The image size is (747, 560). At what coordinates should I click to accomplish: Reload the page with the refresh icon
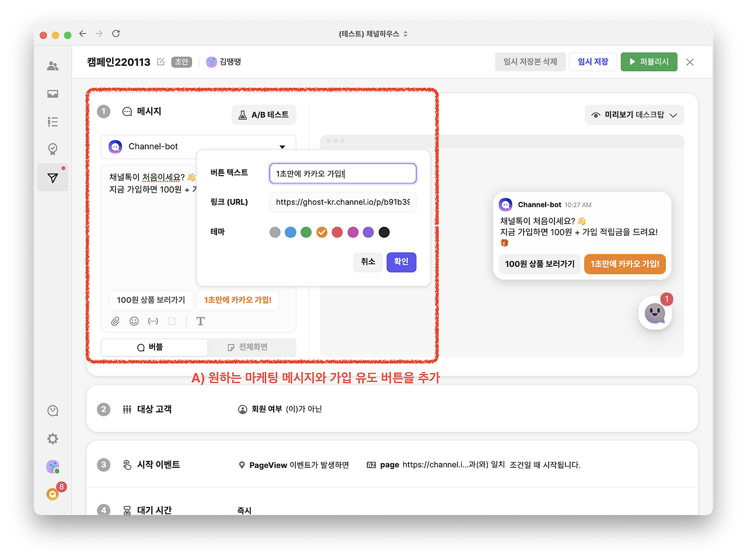[x=116, y=34]
